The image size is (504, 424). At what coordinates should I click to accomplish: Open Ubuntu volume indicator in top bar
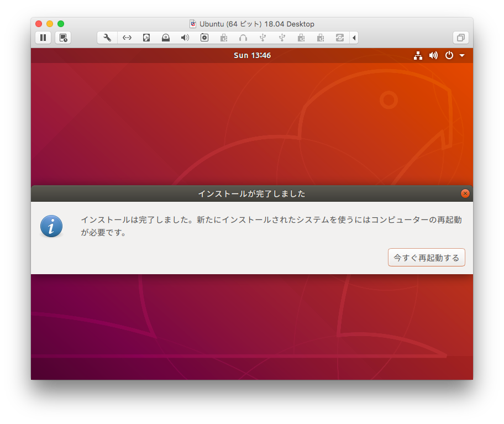pyautogui.click(x=433, y=56)
